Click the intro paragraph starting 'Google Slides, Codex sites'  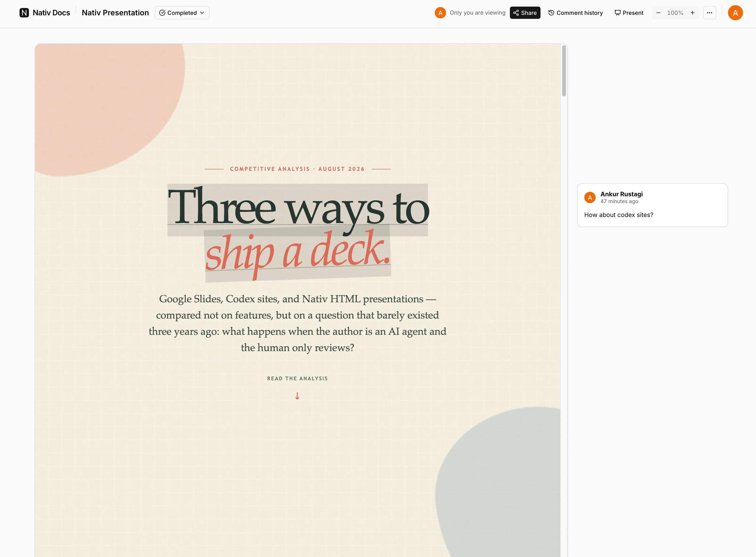[x=297, y=323]
